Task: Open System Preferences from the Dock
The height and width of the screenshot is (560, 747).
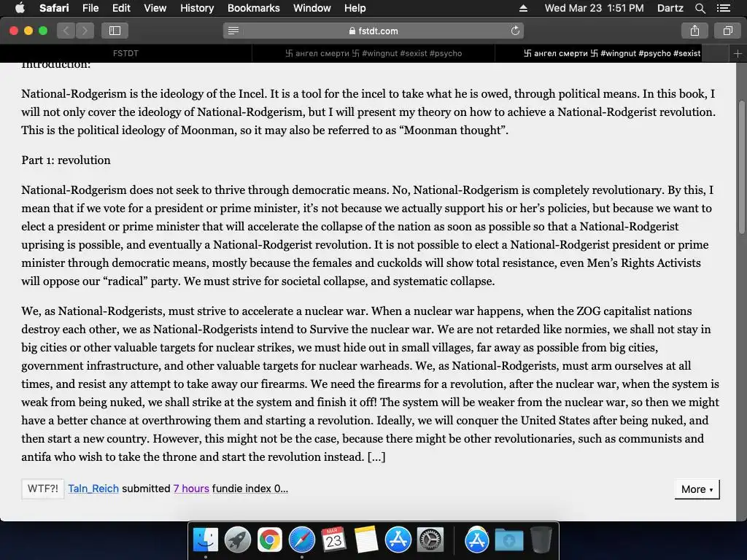Action: coord(430,540)
